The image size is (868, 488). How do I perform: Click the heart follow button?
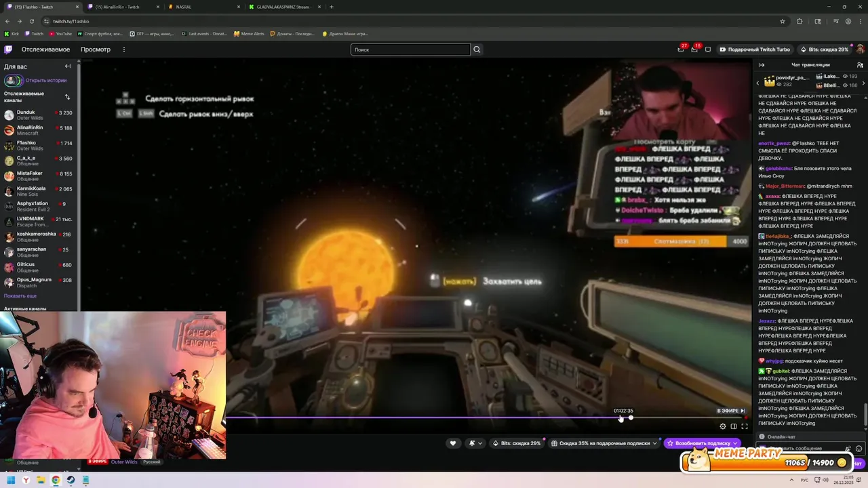click(x=453, y=443)
